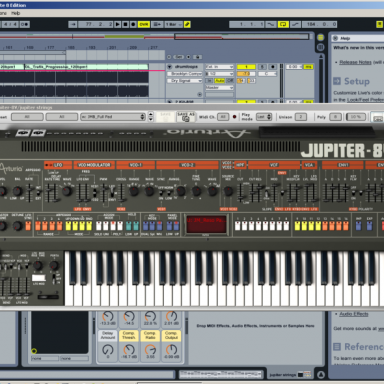Start playback with the transport play button
Viewport: 384px width, 384px height.
[117, 24]
